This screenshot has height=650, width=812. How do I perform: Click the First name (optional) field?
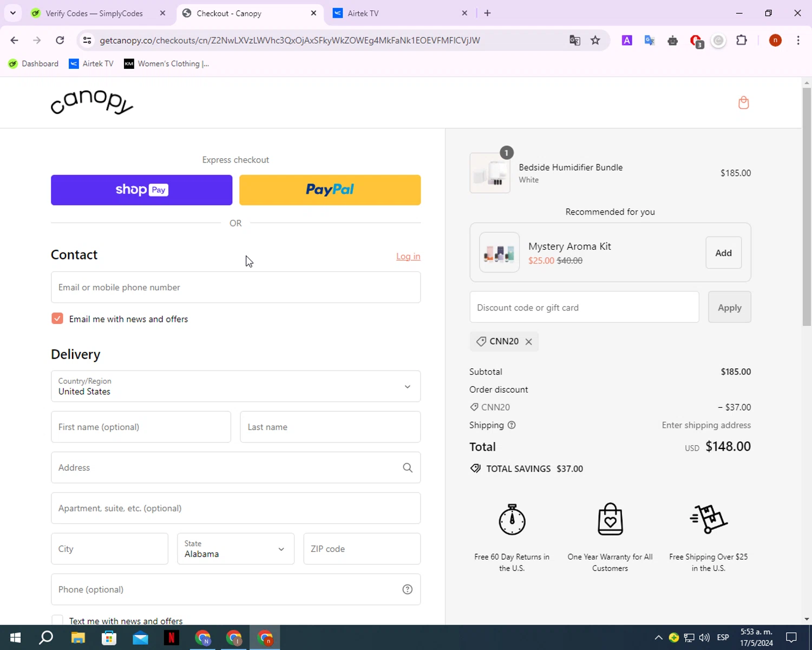141,427
